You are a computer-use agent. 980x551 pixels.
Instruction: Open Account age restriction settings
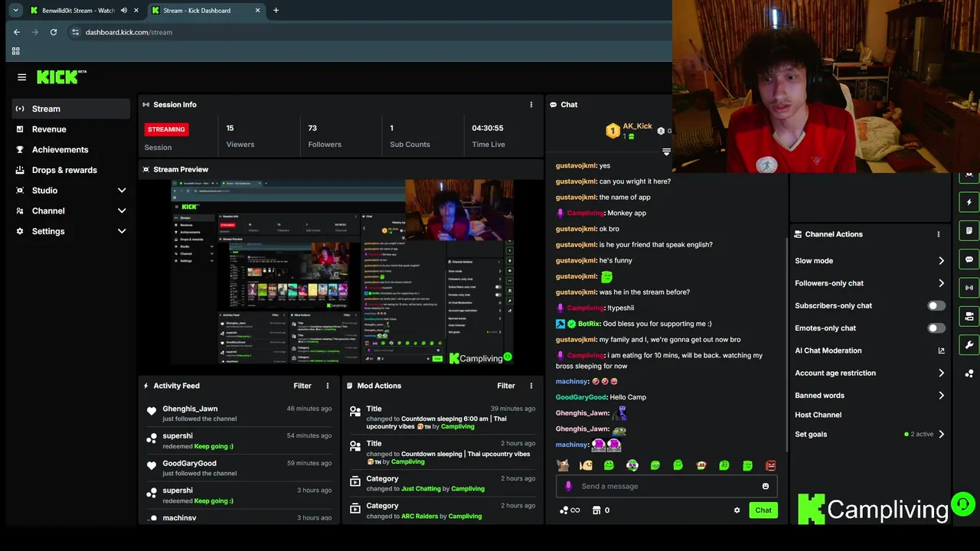(870, 373)
